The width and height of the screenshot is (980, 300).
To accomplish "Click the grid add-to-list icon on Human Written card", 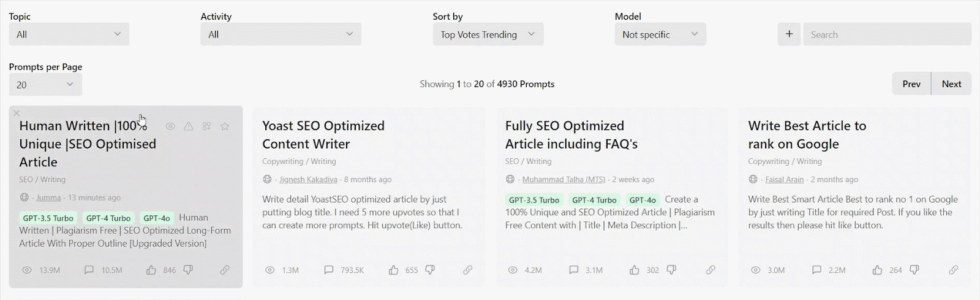I will pyautogui.click(x=207, y=126).
